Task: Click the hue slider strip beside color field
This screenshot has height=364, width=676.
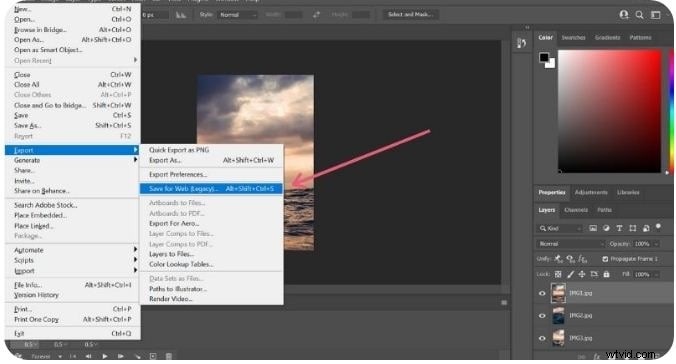Action: [x=672, y=111]
